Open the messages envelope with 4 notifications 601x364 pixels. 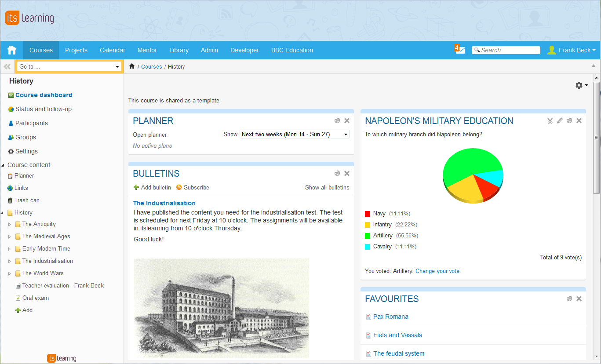pyautogui.click(x=460, y=50)
